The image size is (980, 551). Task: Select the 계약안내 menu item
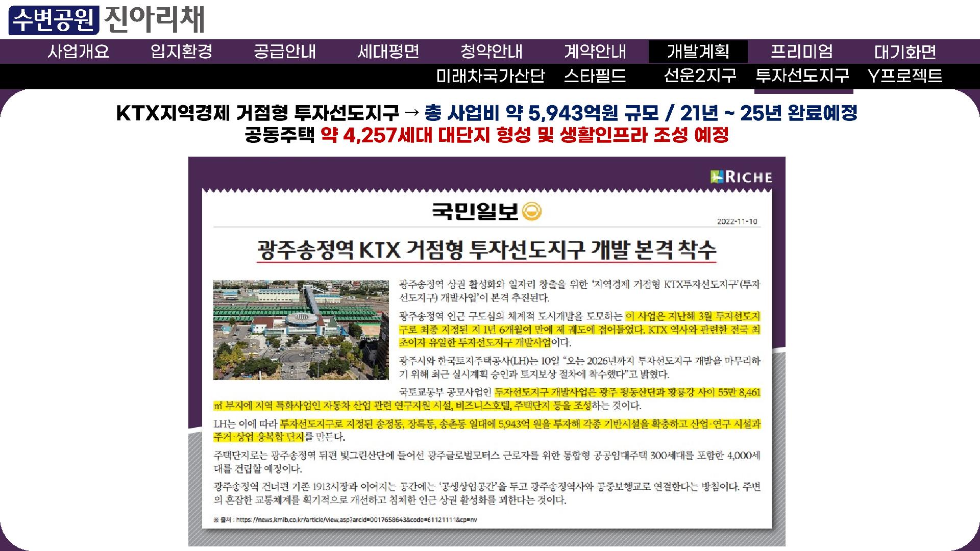click(x=595, y=52)
